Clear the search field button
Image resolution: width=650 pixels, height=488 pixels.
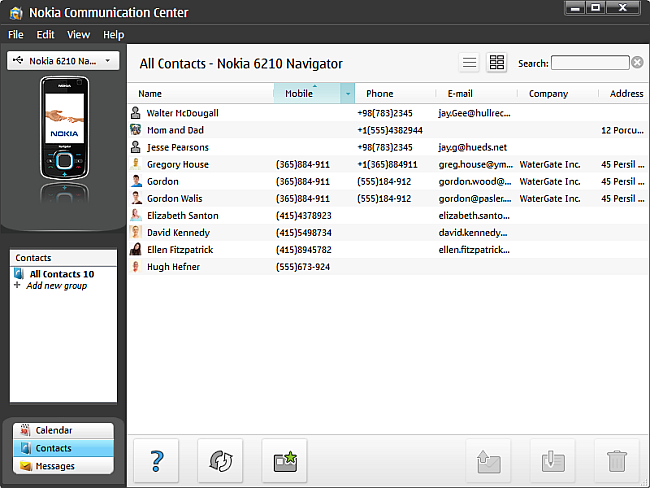point(638,63)
